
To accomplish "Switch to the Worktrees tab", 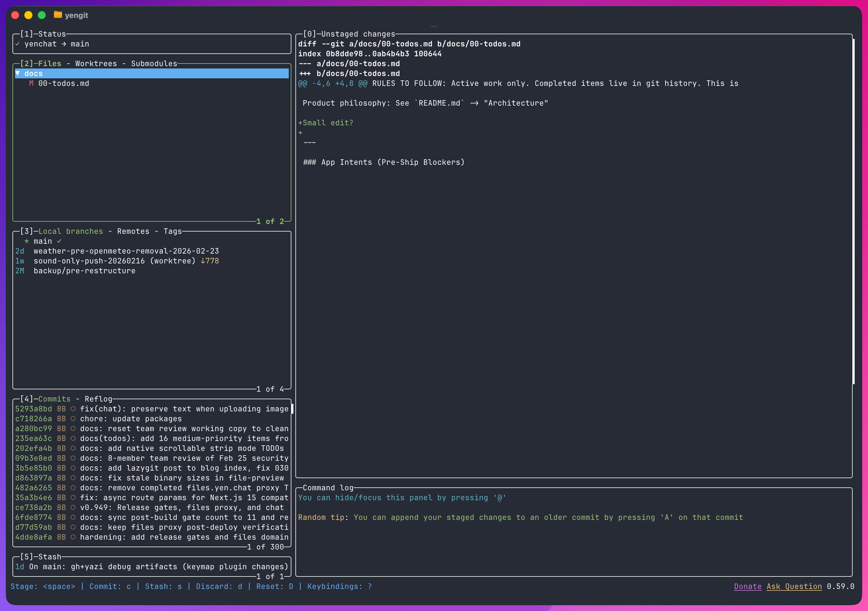I will tap(96, 64).
